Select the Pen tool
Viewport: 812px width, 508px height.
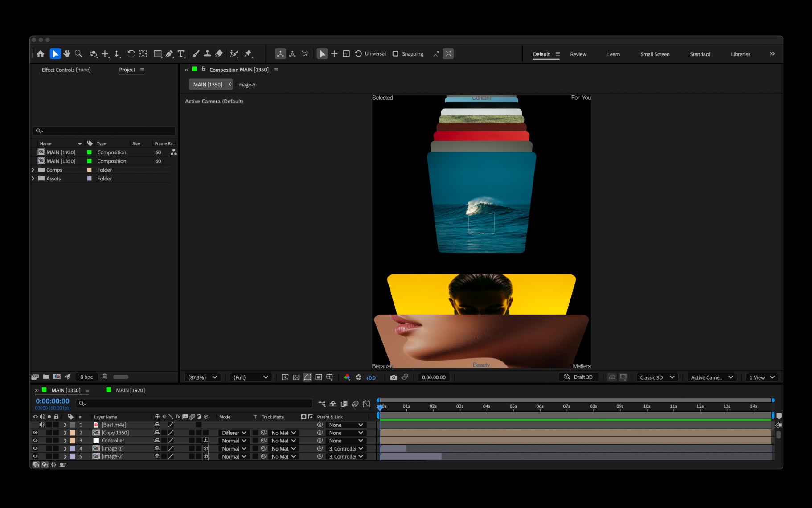pos(169,54)
